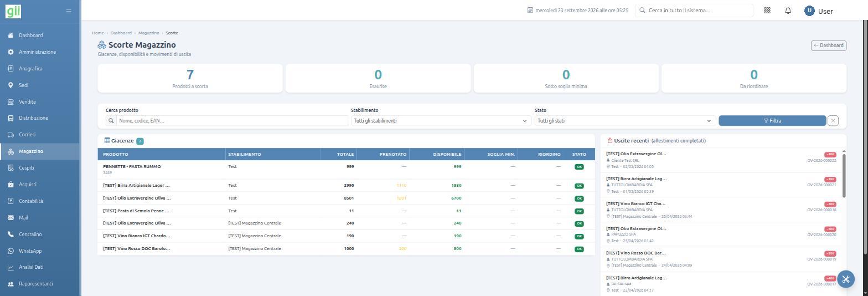Click the Vendite store icon

coord(11,102)
